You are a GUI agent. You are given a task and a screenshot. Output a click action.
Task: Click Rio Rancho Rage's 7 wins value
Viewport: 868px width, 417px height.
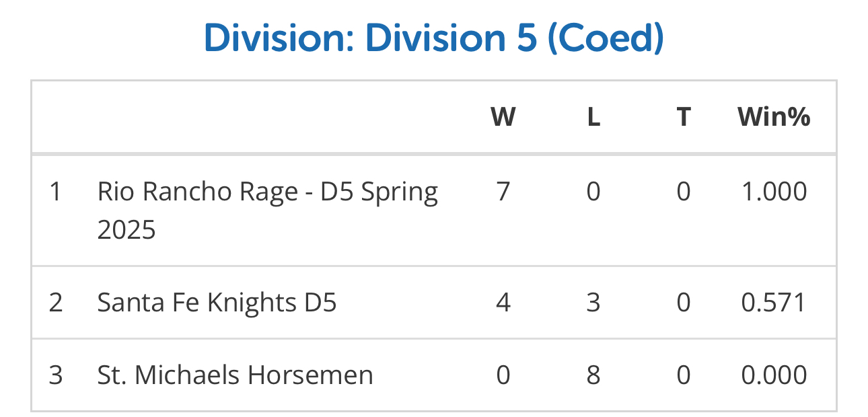(x=503, y=192)
